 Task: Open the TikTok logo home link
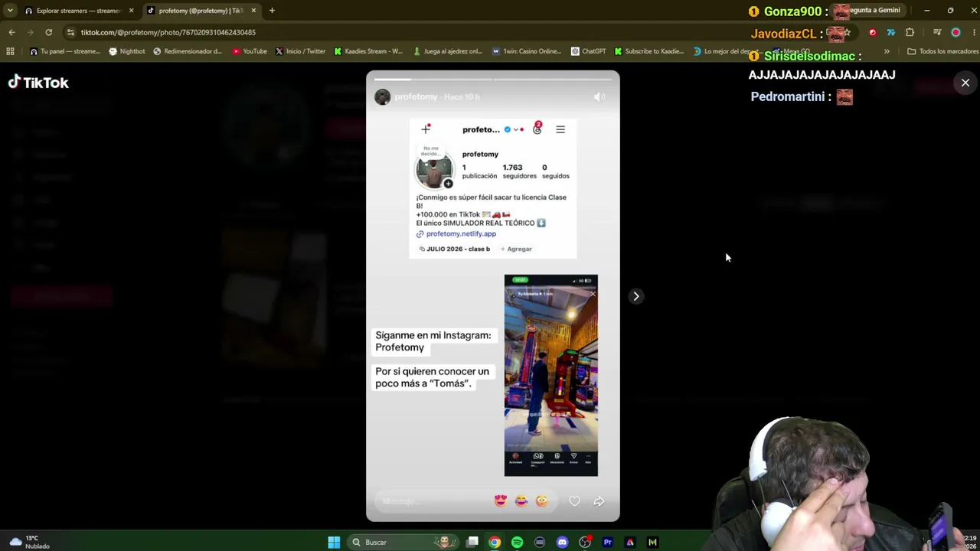(38, 83)
